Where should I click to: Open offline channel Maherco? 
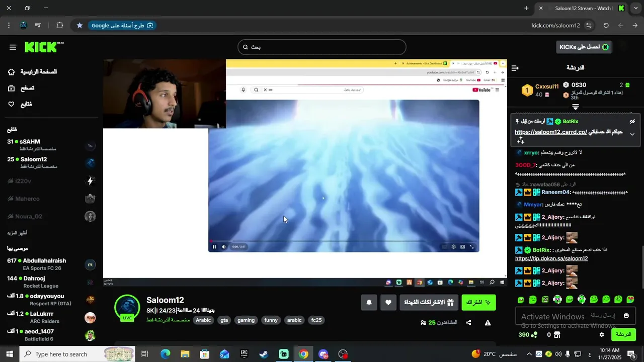click(51, 199)
